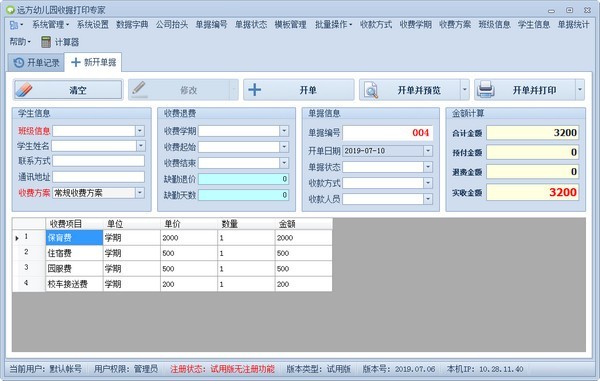Open 批量操作 menu
The width and height of the screenshot is (600, 381).
coord(333,25)
